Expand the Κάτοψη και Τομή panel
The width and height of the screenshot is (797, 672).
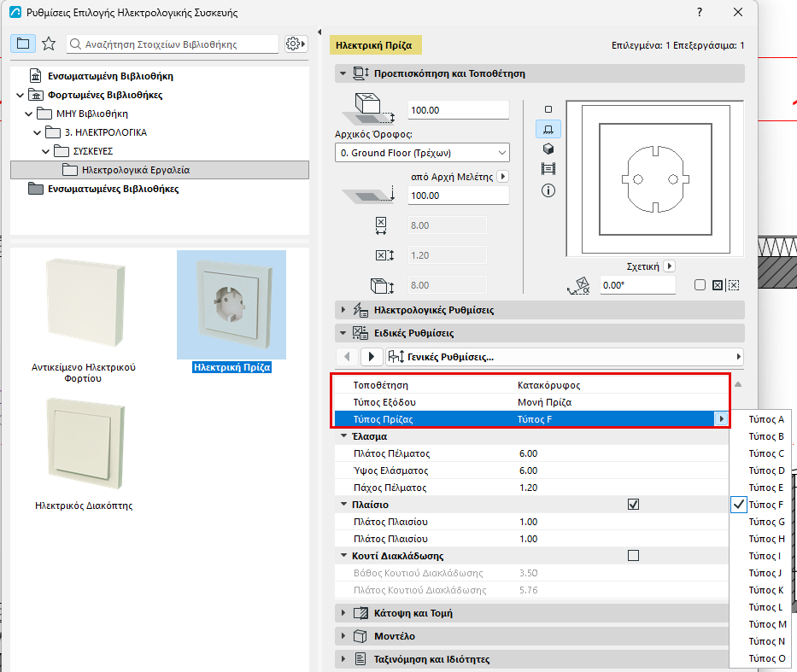[x=343, y=613]
